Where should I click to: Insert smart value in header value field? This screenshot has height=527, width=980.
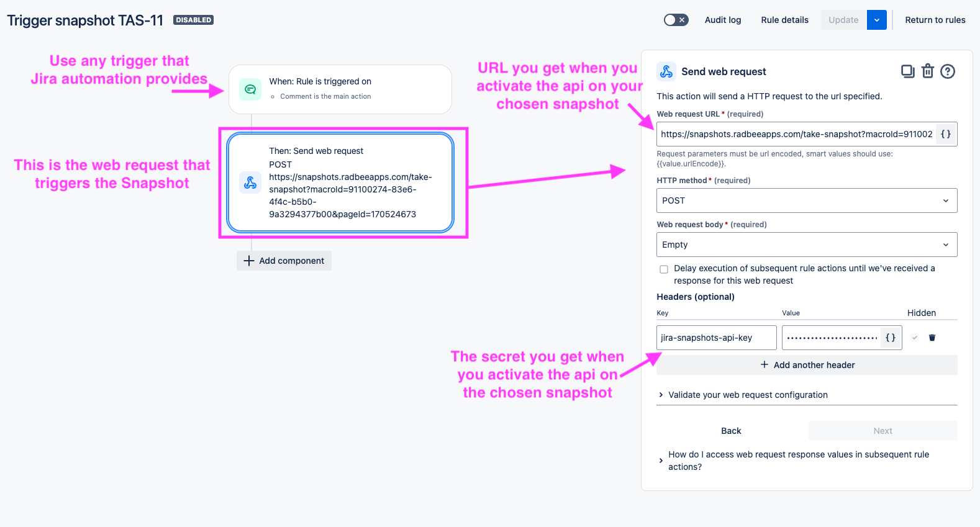[x=891, y=338]
